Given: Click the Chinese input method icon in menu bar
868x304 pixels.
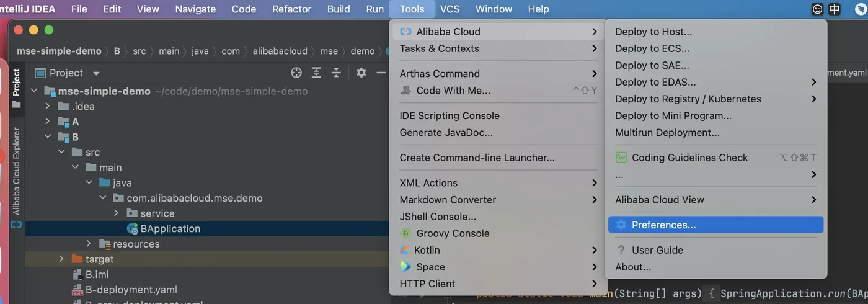Looking at the screenshot, I should coord(835,9).
